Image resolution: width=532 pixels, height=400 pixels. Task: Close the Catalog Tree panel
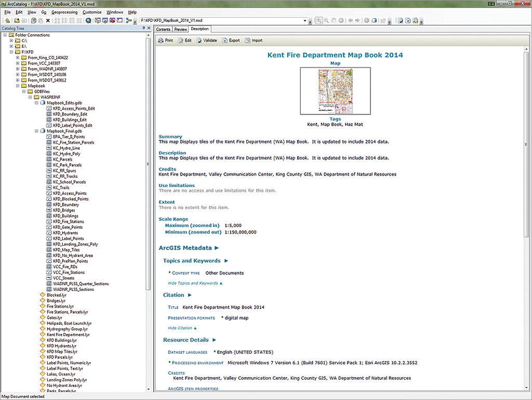[x=149, y=28]
